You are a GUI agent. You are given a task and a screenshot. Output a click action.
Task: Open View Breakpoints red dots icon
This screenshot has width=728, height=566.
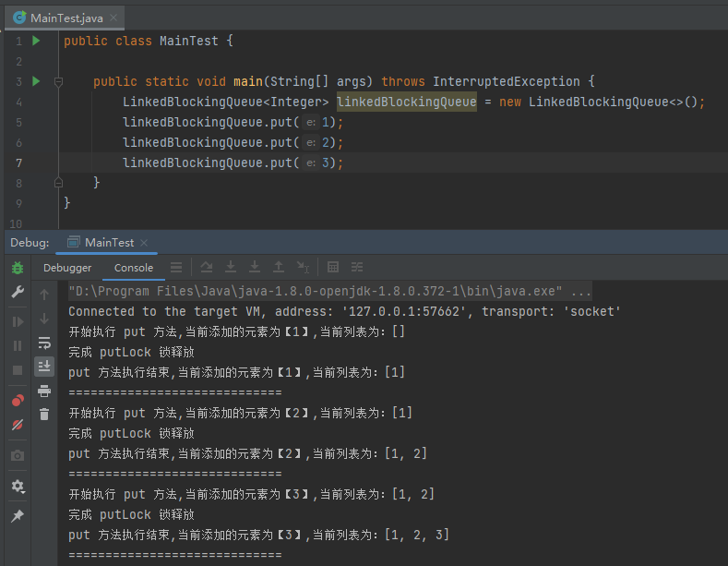click(x=18, y=400)
